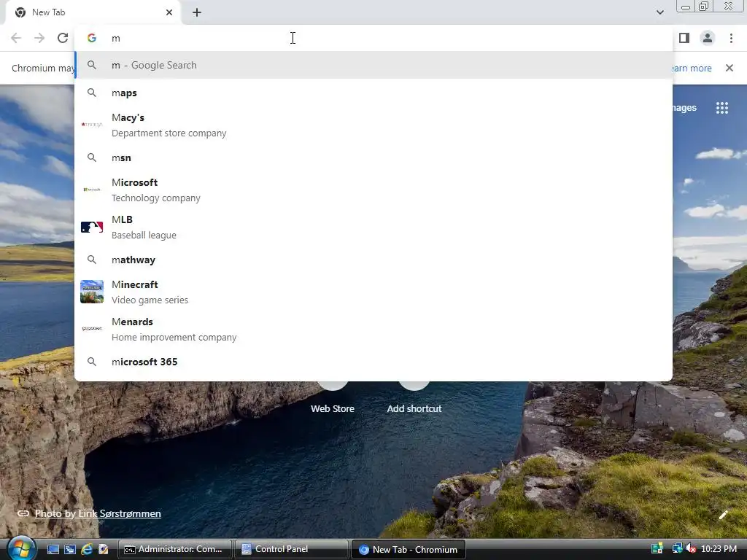Click the 10:23 PM clock
Screen dimensions: 747x560
tap(719, 549)
